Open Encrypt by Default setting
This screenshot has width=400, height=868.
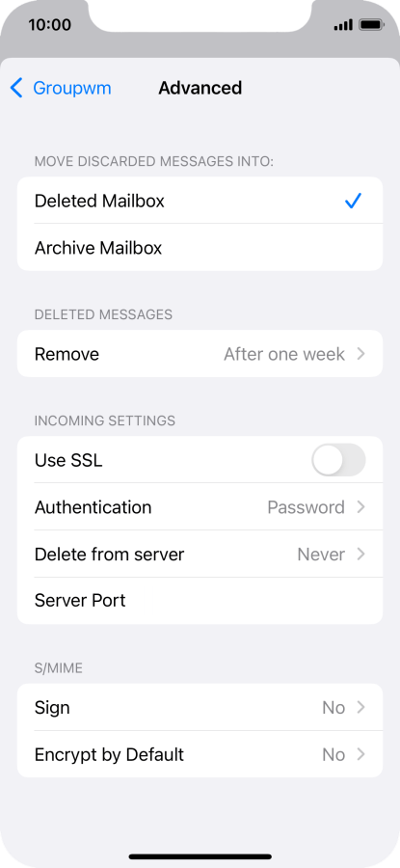(200, 754)
